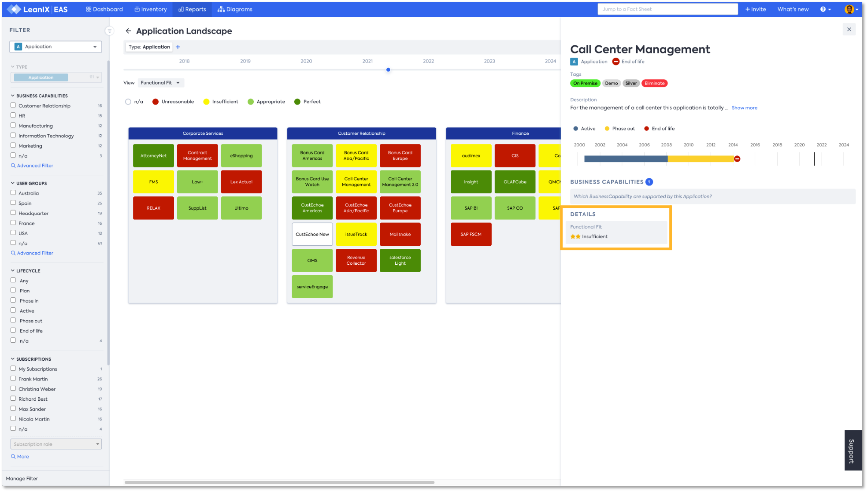Click the plus icon to add filter type

[178, 47]
